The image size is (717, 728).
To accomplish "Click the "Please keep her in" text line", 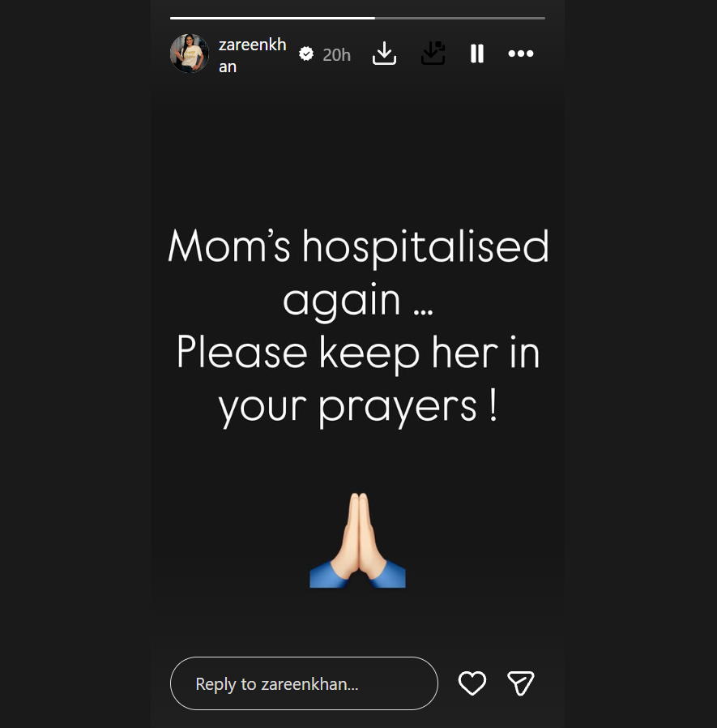I will (x=358, y=354).
